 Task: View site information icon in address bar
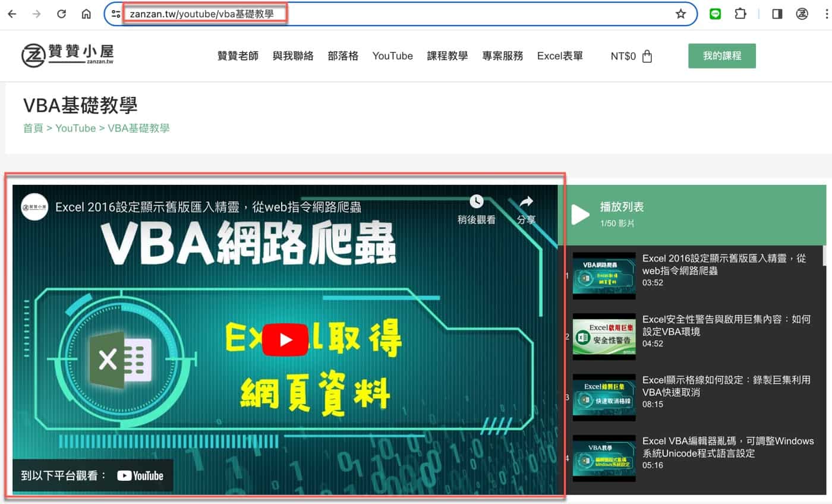(x=116, y=14)
